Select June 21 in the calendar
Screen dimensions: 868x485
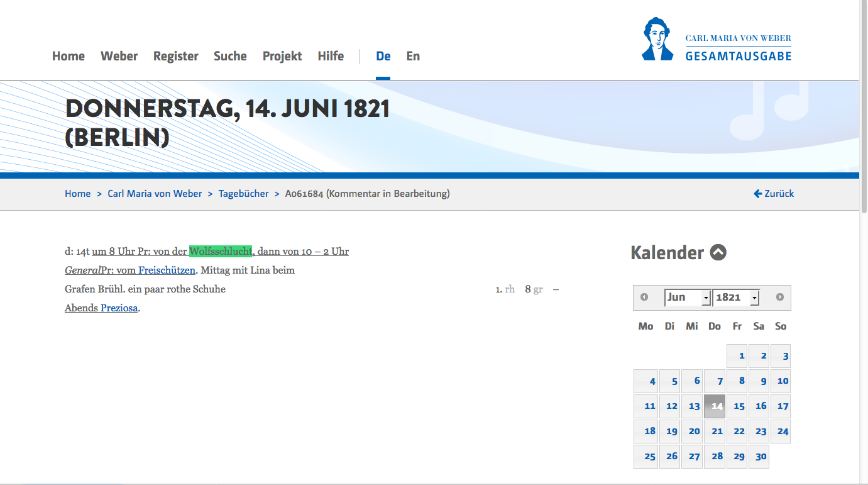tap(715, 432)
